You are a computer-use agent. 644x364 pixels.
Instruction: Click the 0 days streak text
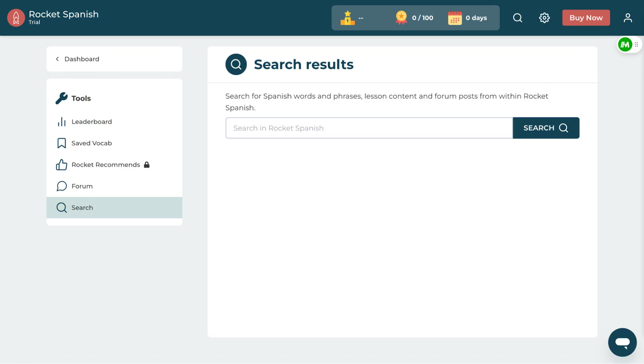pyautogui.click(x=476, y=18)
